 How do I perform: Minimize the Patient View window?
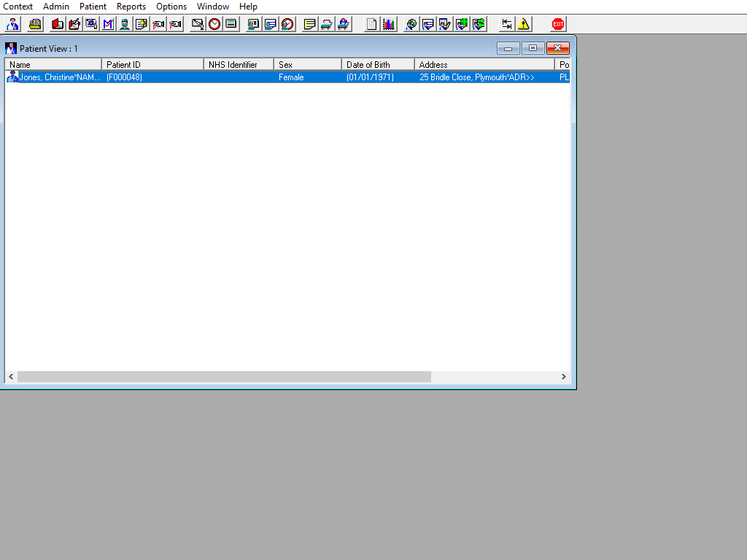(x=508, y=48)
